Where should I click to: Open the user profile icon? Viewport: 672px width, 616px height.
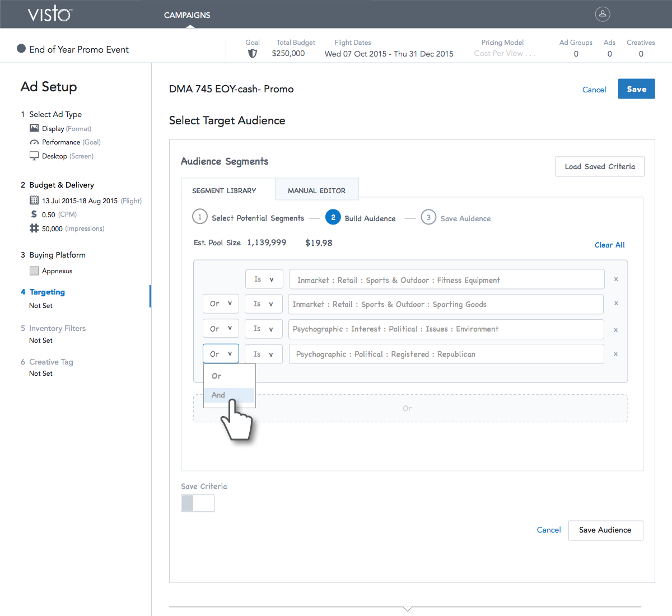(603, 14)
